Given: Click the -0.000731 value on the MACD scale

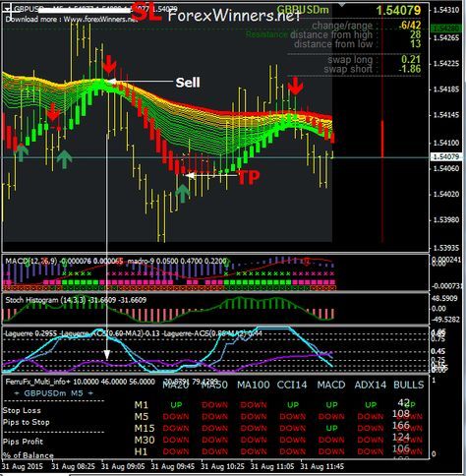Looking at the screenshot, I should tap(447, 286).
